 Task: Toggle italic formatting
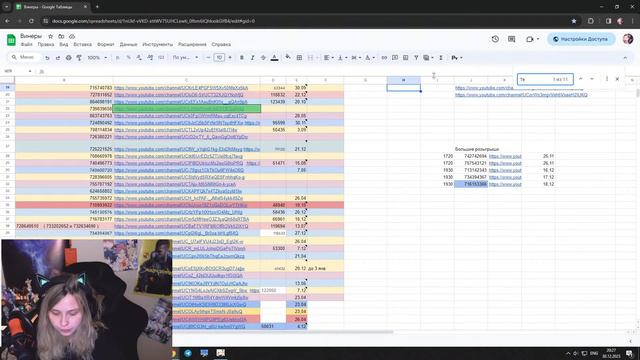coord(252,58)
